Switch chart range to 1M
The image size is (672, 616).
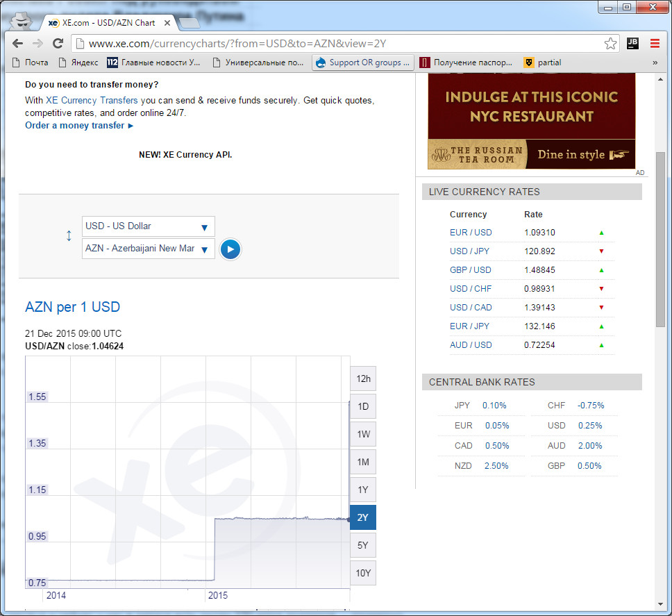click(363, 462)
